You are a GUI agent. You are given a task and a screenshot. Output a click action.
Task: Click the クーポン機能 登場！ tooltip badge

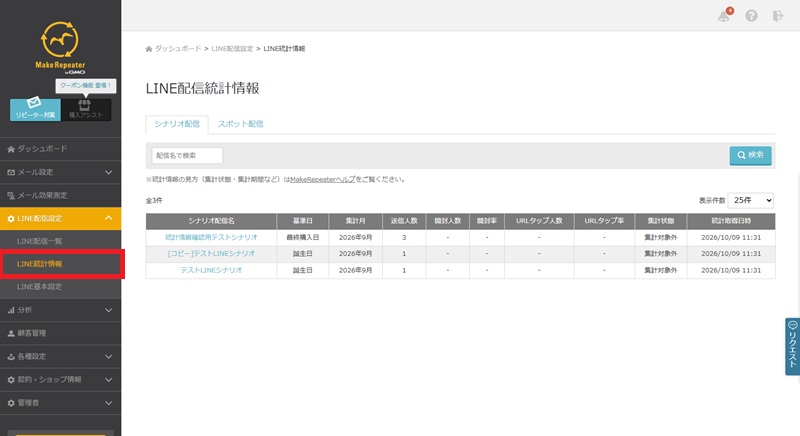tap(86, 86)
